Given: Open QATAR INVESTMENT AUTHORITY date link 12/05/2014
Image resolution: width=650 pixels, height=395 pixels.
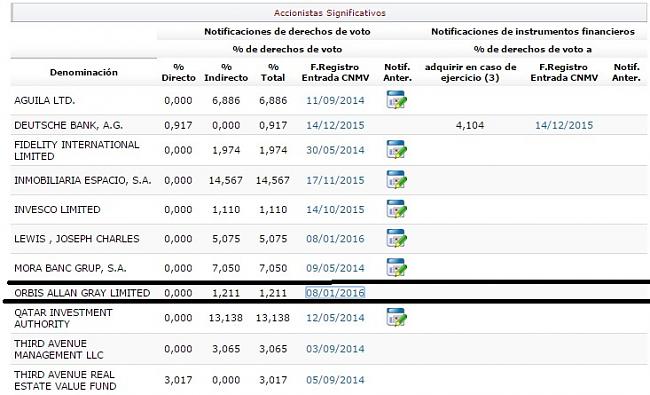Looking at the screenshot, I should pyautogui.click(x=335, y=318).
